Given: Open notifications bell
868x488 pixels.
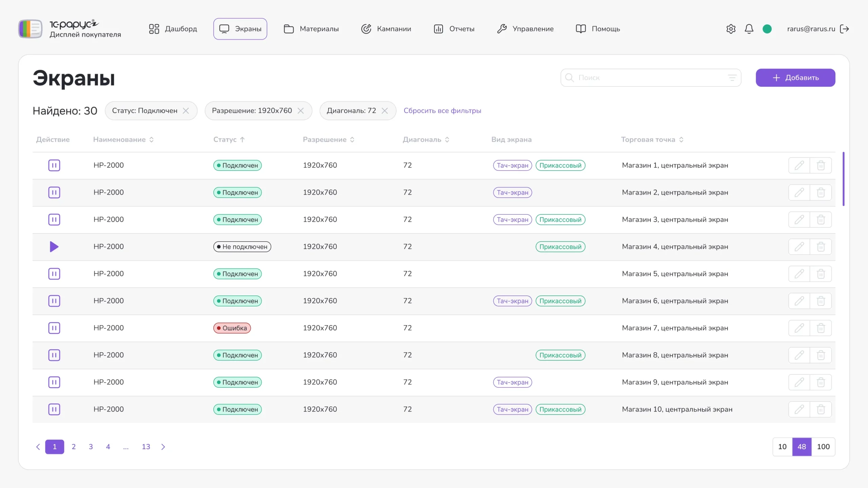Looking at the screenshot, I should [x=749, y=29].
